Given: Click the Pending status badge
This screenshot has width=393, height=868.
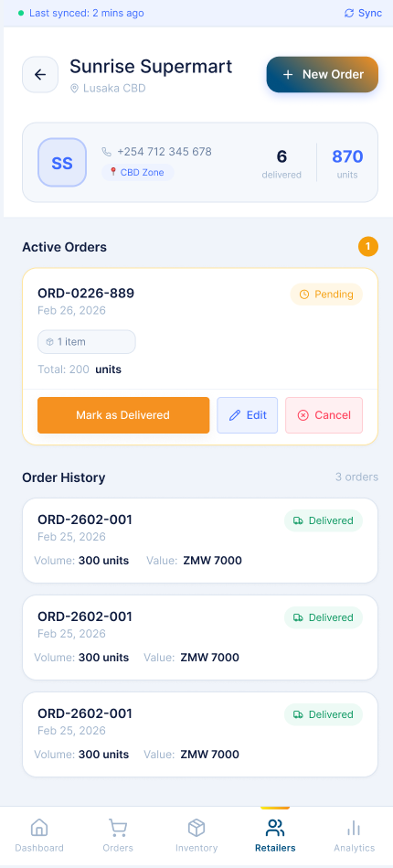Looking at the screenshot, I should 326,295.
